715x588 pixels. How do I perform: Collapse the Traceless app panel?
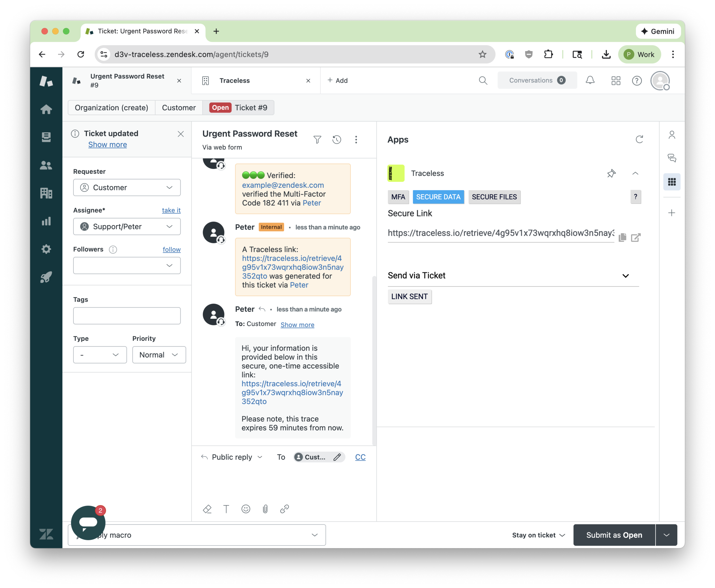coord(635,173)
